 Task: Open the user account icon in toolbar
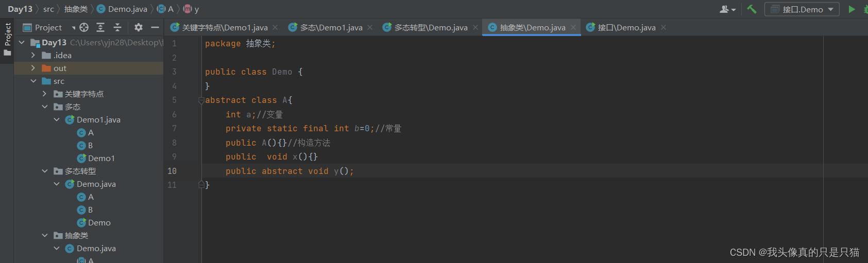coord(727,9)
